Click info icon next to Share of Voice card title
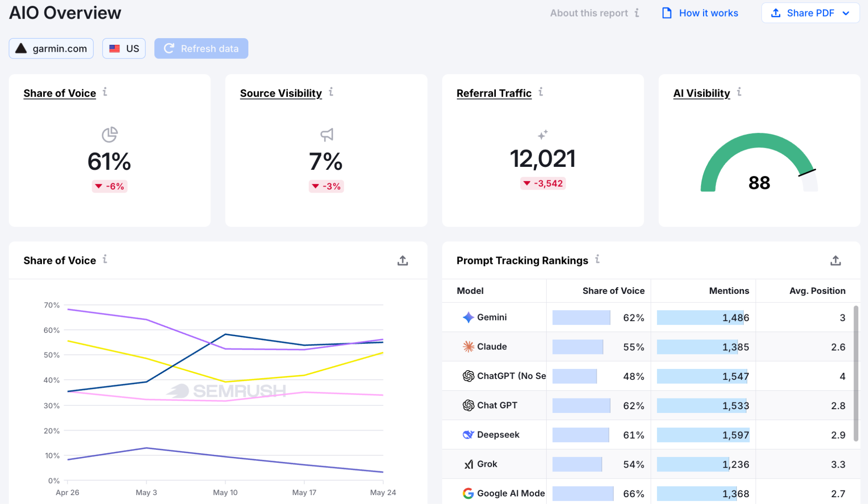868x504 pixels. (105, 91)
